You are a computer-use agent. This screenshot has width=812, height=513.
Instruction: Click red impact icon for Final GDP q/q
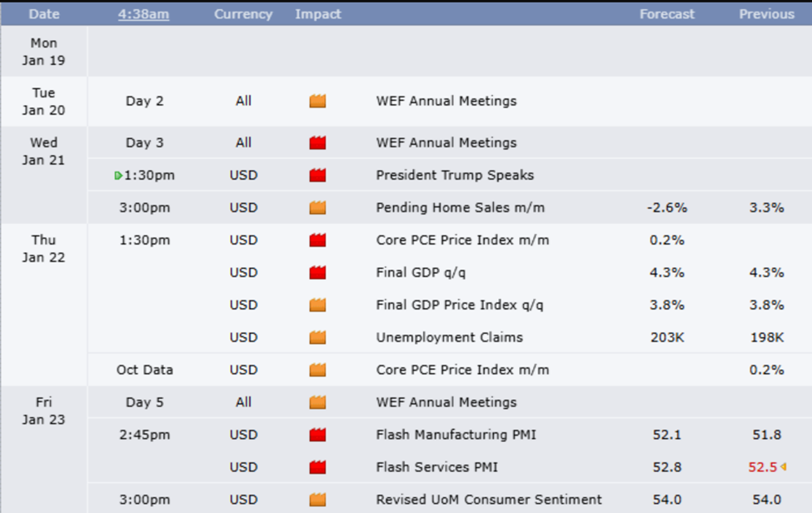(317, 273)
